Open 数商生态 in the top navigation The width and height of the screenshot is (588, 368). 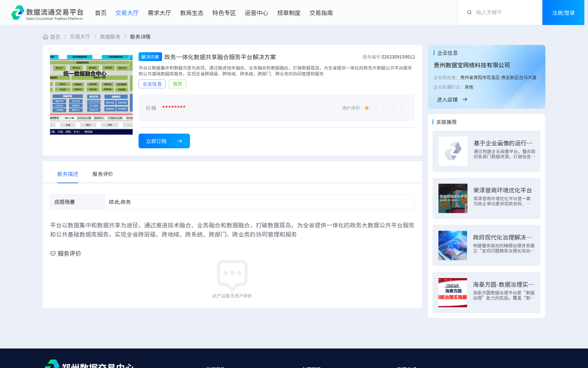192,13
